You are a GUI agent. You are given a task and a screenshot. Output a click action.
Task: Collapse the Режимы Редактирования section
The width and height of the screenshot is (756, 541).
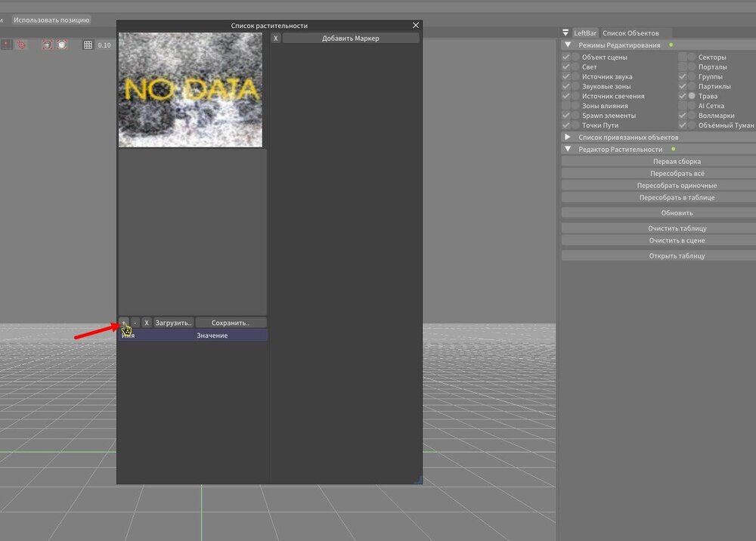pos(567,45)
